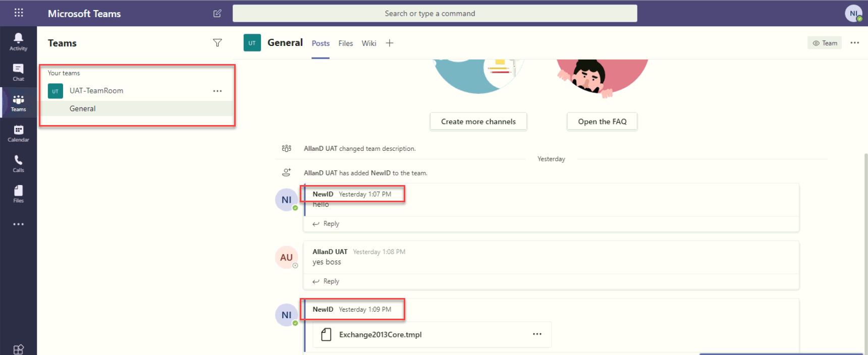868x355 pixels.
Task: Open Exchange2013Core.tmpl file options ellipsis
Action: pyautogui.click(x=537, y=334)
